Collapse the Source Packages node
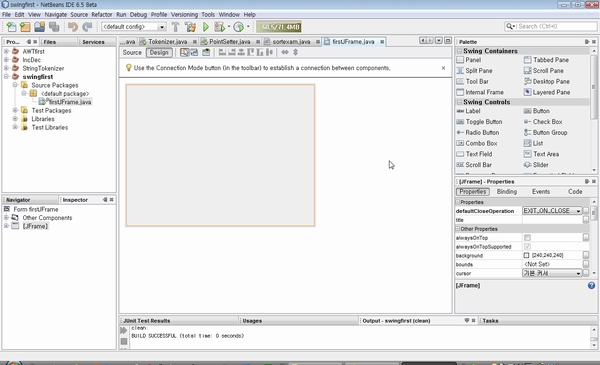Image resolution: width=600 pixels, height=365 pixels. 15,85
